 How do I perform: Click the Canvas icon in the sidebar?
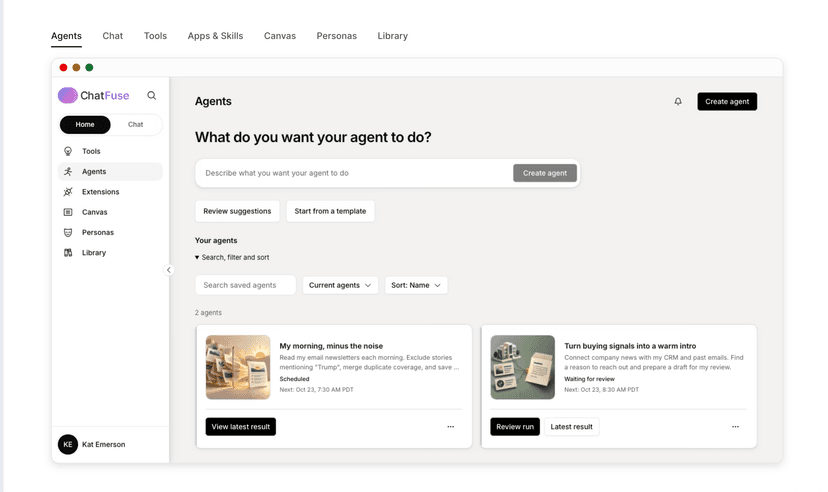tap(68, 212)
